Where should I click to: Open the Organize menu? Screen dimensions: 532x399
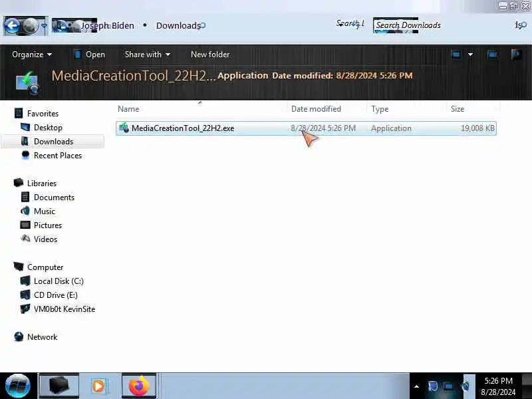click(x=32, y=55)
